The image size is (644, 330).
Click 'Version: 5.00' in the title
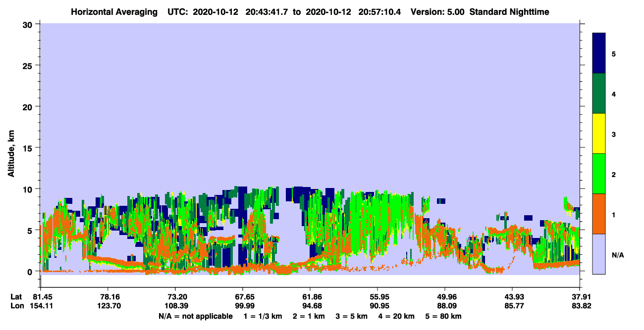pos(437,12)
